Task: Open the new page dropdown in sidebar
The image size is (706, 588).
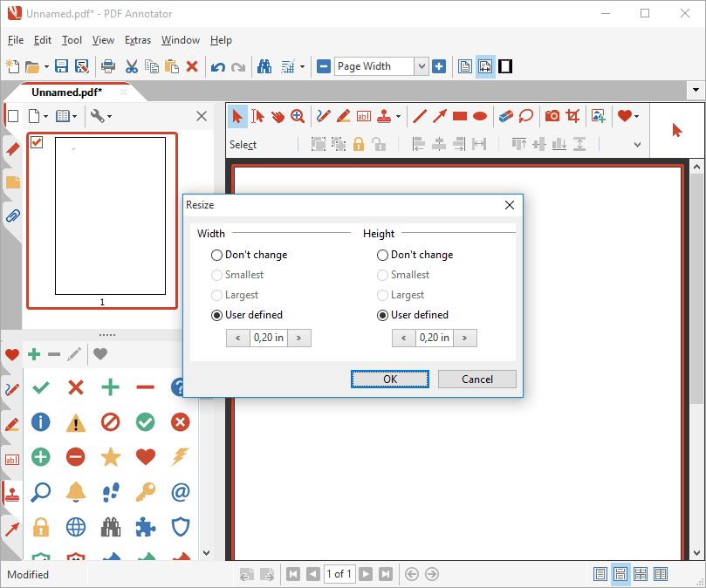Action: tap(45, 117)
